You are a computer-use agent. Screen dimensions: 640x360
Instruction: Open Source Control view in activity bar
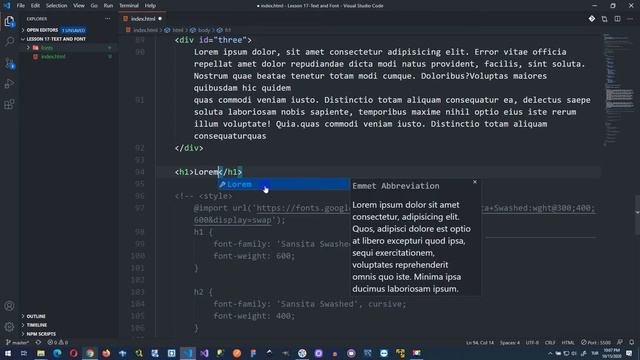pyautogui.click(x=9, y=63)
